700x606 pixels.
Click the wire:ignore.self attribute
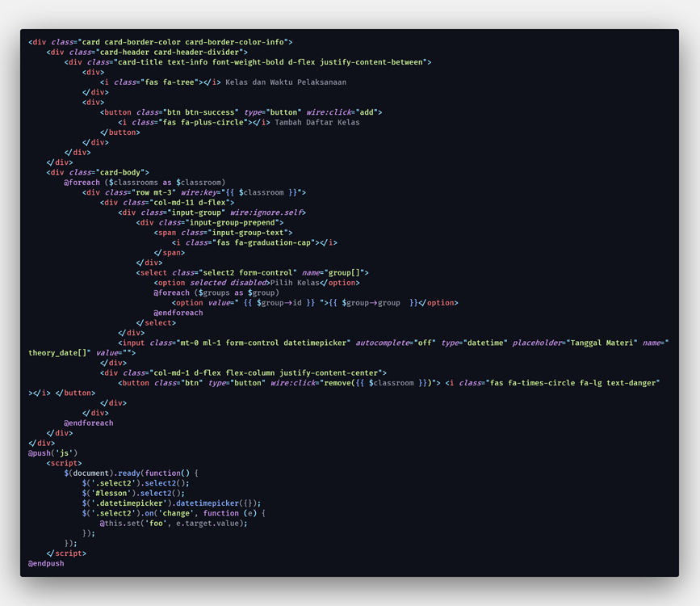[x=267, y=213]
